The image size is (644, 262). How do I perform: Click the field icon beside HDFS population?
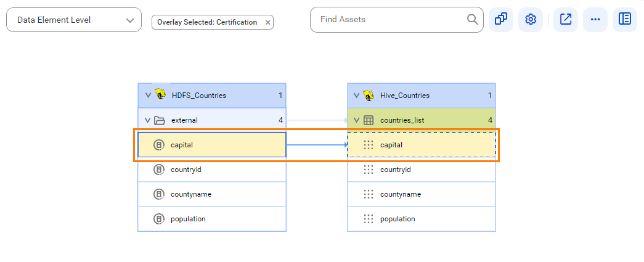point(158,219)
